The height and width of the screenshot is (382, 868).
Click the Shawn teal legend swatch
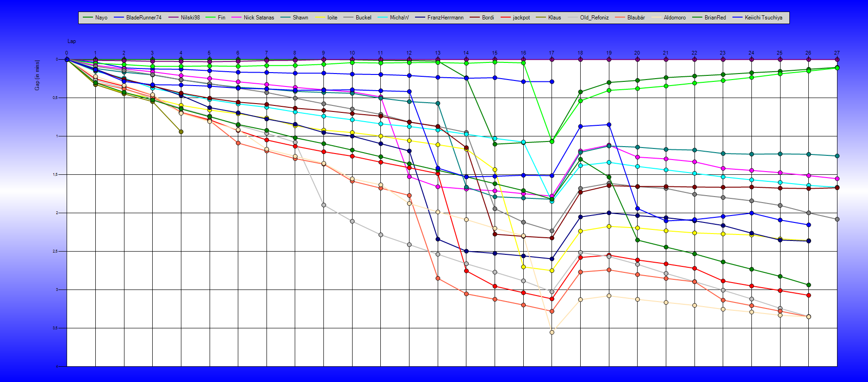coord(286,18)
